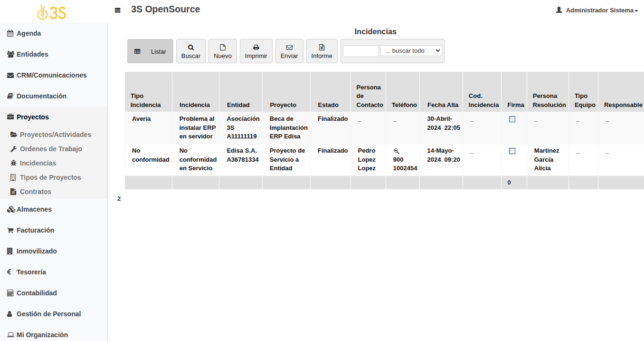Click the magnifier icon beside phone 900 1002454
Screen dimensions: 644x341
397,151
